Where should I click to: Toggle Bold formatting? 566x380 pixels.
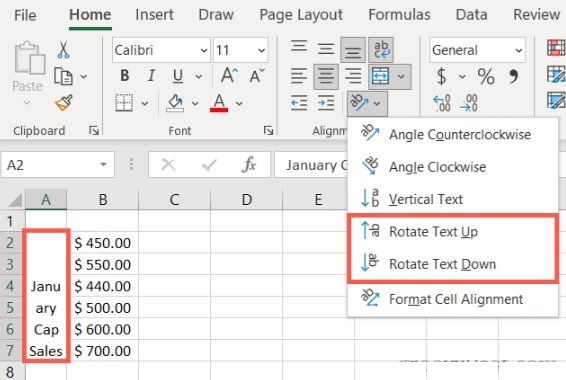tap(125, 76)
